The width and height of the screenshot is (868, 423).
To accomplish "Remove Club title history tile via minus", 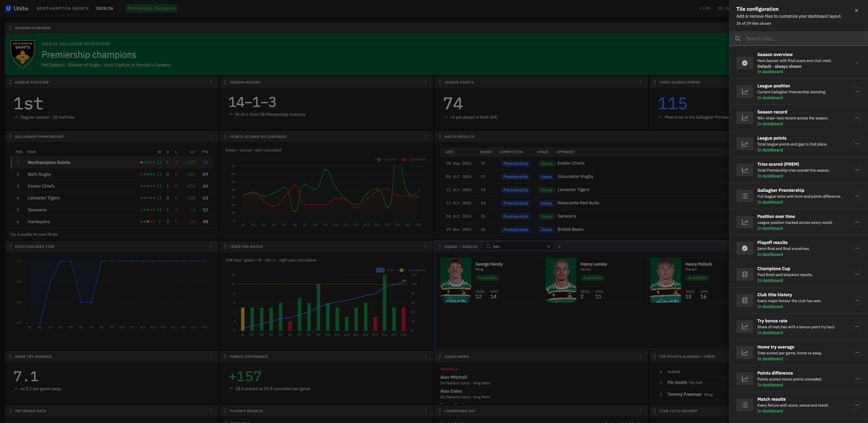I will (857, 300).
